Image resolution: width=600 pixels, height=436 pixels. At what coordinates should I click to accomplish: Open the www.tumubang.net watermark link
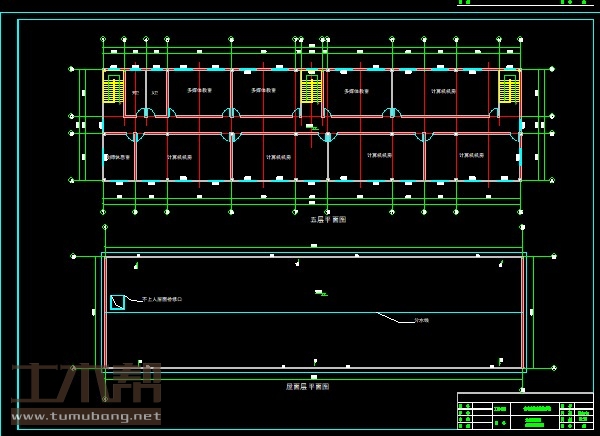[x=85, y=416]
